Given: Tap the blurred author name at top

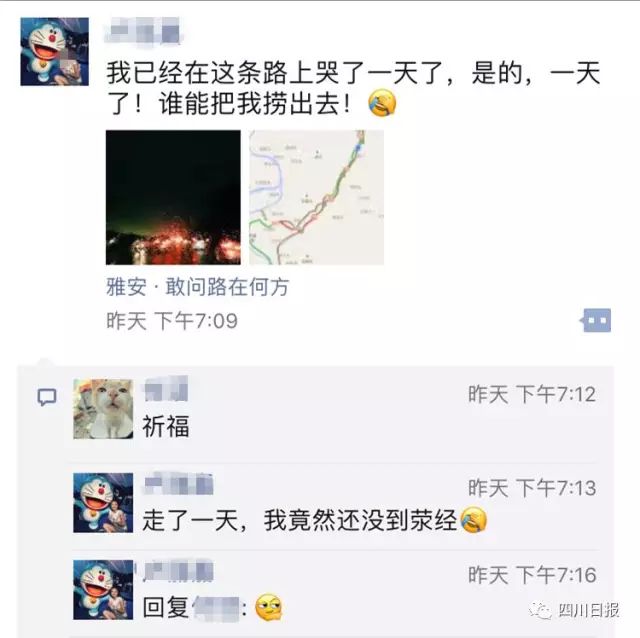Looking at the screenshot, I should coord(143,30).
